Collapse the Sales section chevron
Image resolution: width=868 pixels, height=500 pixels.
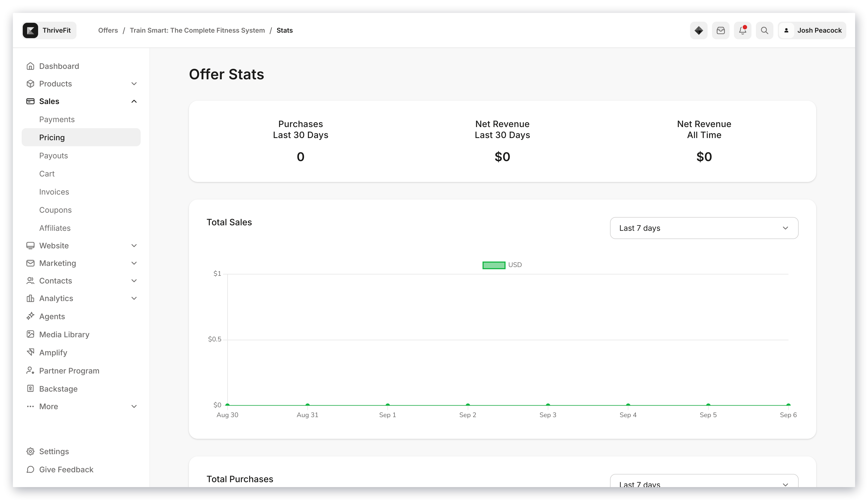(134, 101)
